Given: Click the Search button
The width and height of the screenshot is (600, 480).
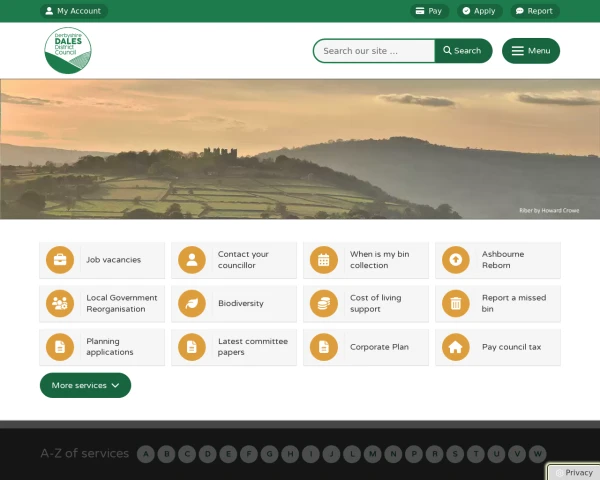Looking at the screenshot, I should 463,51.
